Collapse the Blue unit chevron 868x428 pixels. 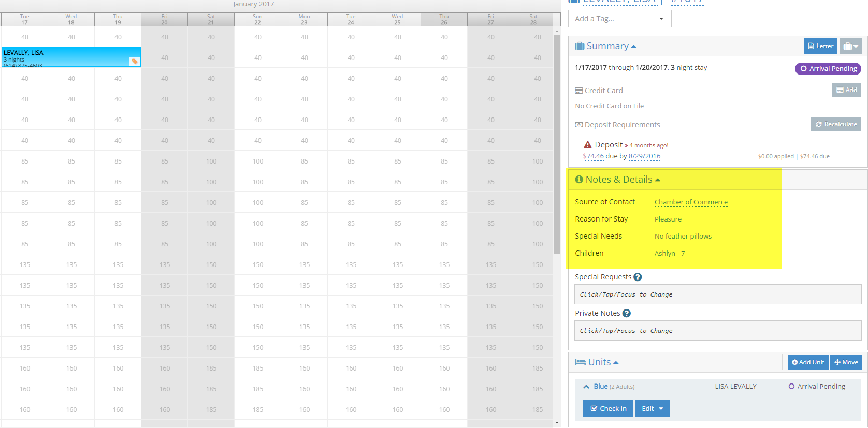coord(586,387)
